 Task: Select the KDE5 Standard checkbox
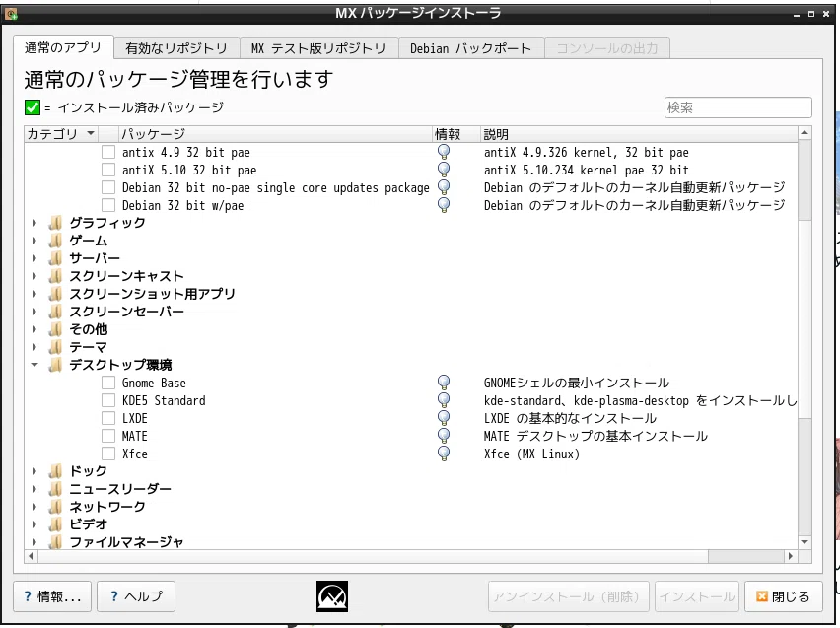click(x=108, y=400)
